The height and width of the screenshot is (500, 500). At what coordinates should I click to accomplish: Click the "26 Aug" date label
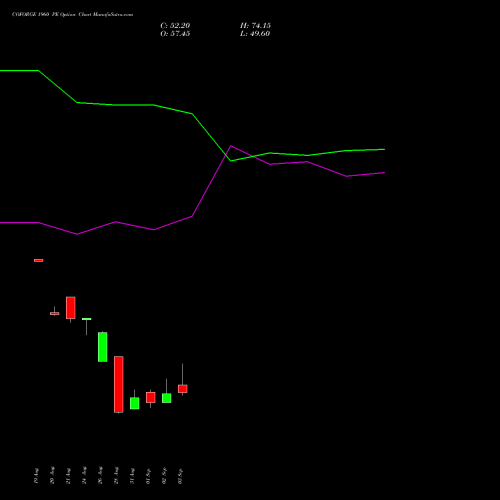coord(100,475)
